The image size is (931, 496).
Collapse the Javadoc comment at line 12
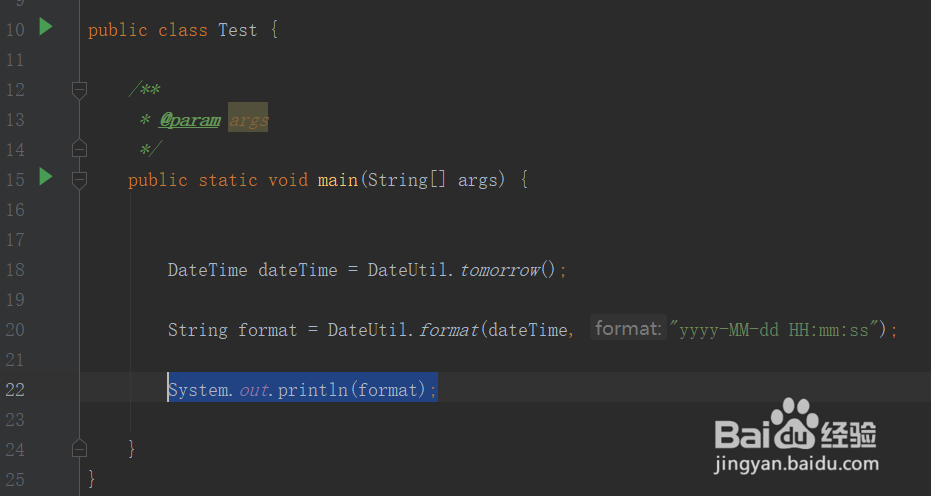click(79, 90)
